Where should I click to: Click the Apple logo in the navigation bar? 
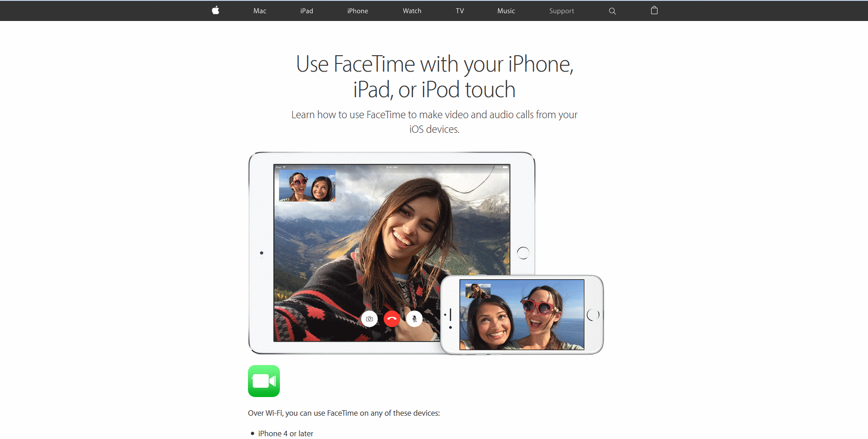click(215, 10)
